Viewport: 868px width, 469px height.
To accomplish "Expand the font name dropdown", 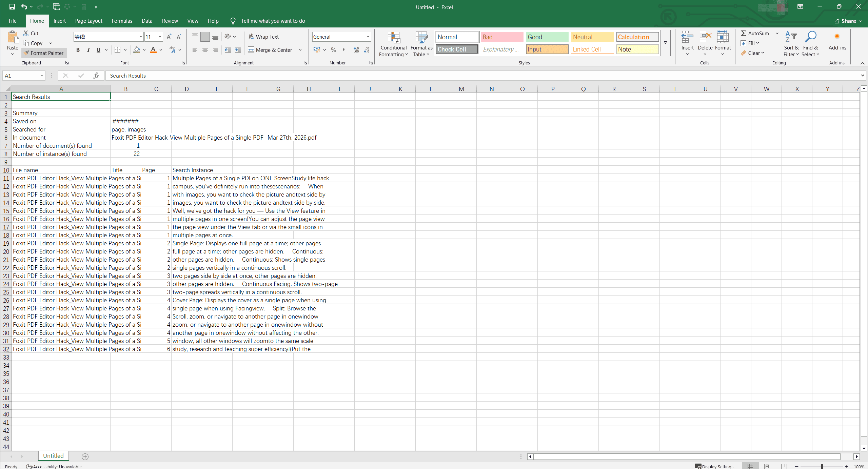I will pos(141,37).
